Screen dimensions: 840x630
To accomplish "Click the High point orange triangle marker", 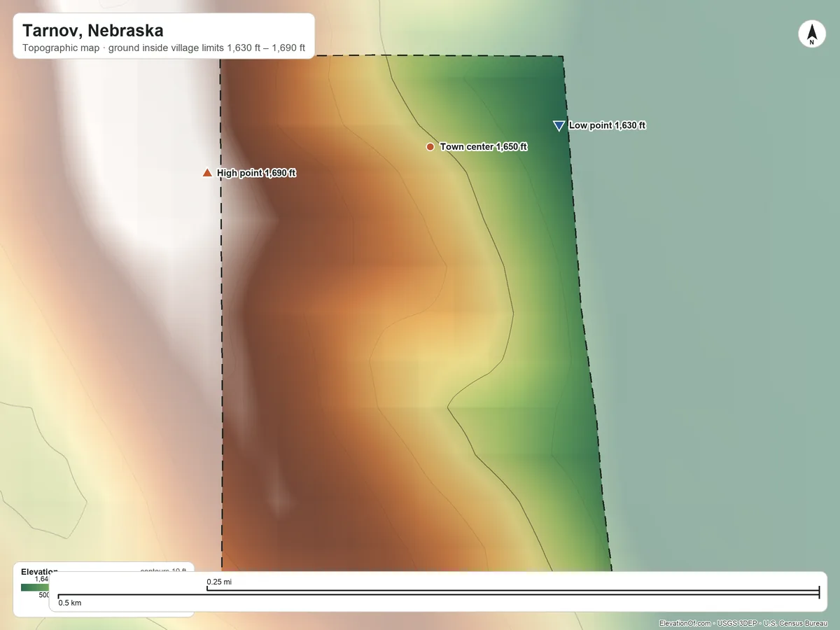I will point(207,173).
